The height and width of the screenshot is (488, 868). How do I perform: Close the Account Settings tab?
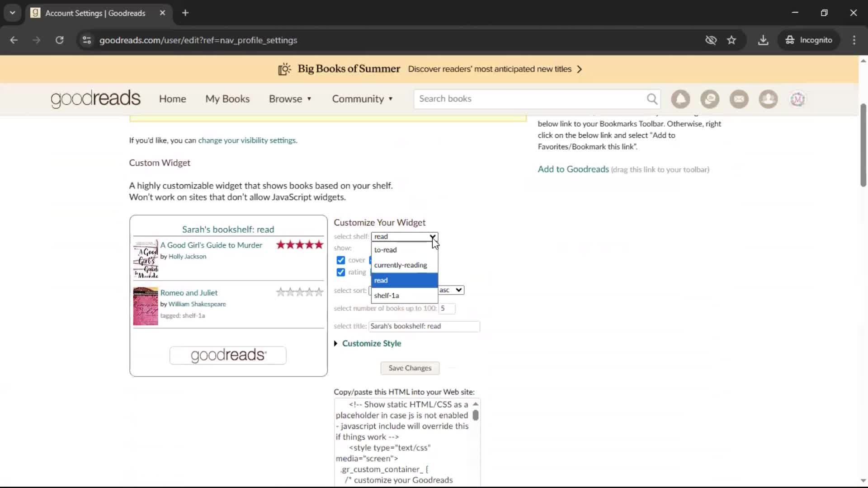pyautogui.click(x=162, y=13)
